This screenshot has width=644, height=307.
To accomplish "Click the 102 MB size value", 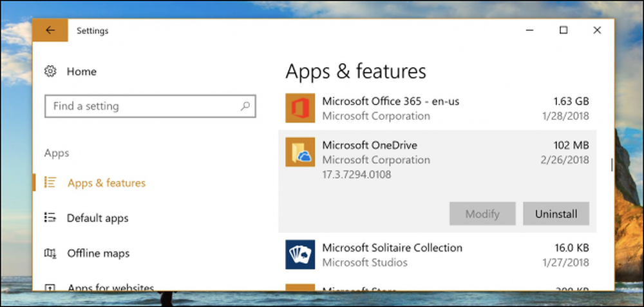I will tap(571, 145).
